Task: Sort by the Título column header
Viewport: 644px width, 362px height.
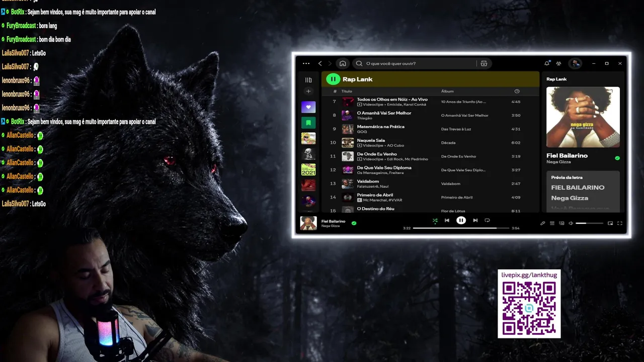Action: (347, 92)
